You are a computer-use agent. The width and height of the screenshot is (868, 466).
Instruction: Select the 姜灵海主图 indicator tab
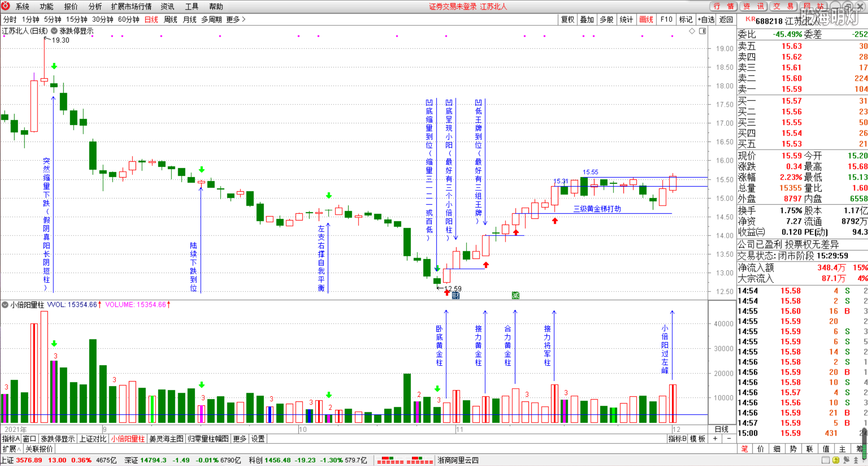[166, 438]
